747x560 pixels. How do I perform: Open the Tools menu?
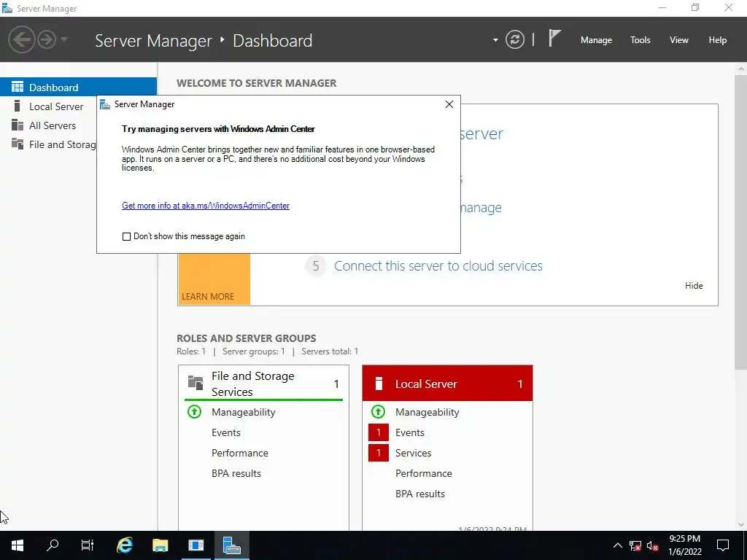(640, 40)
